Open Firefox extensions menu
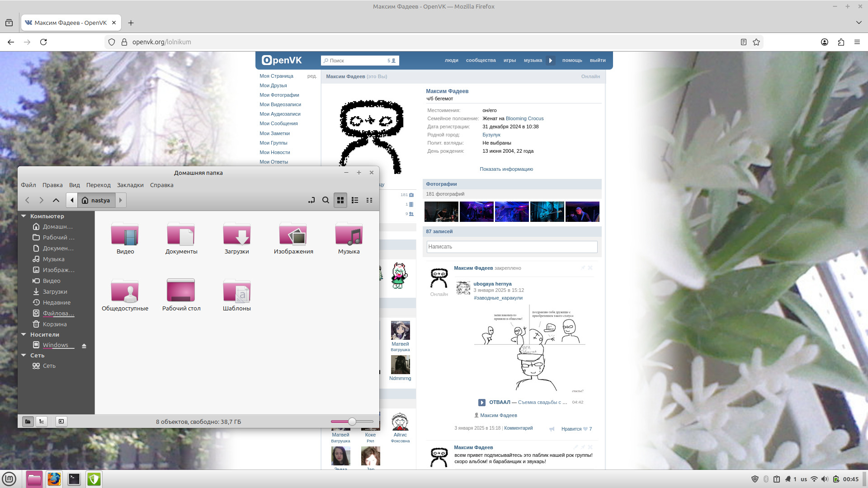Screen dimensions: 868x488 coord(841,42)
